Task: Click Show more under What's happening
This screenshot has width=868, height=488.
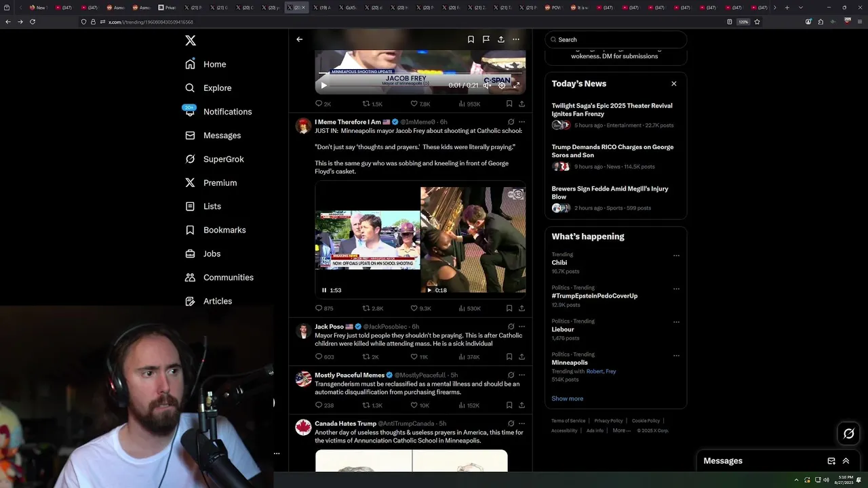Action: 567,399
